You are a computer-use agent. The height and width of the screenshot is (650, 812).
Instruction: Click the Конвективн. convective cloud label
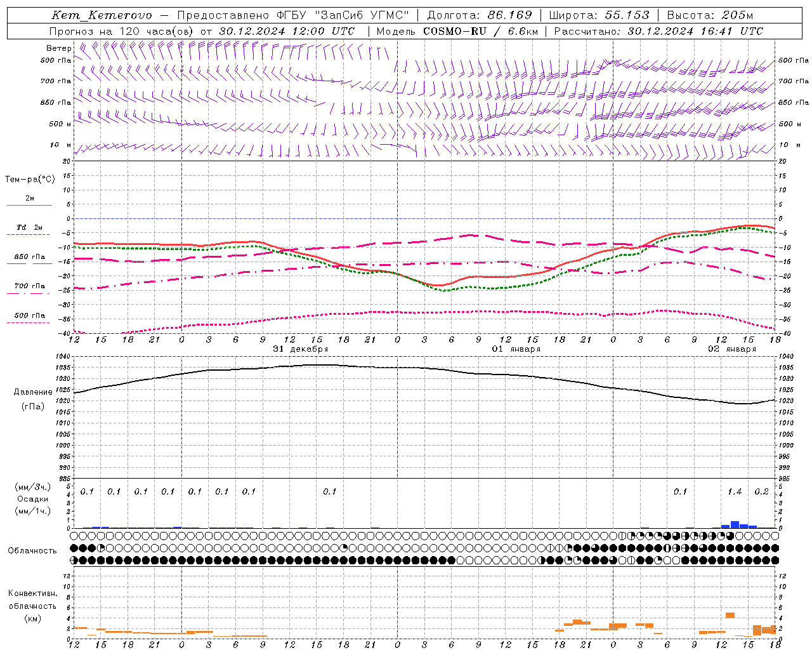point(32,594)
